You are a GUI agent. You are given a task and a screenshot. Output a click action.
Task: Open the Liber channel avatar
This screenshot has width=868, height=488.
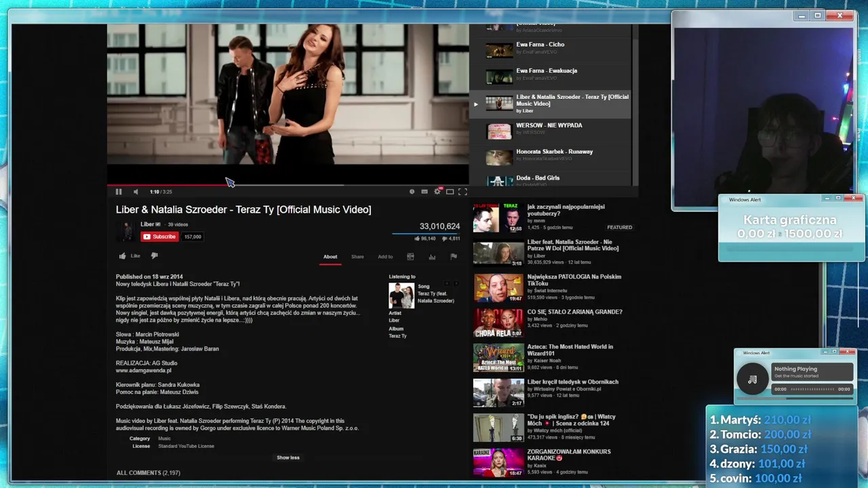[125, 230]
